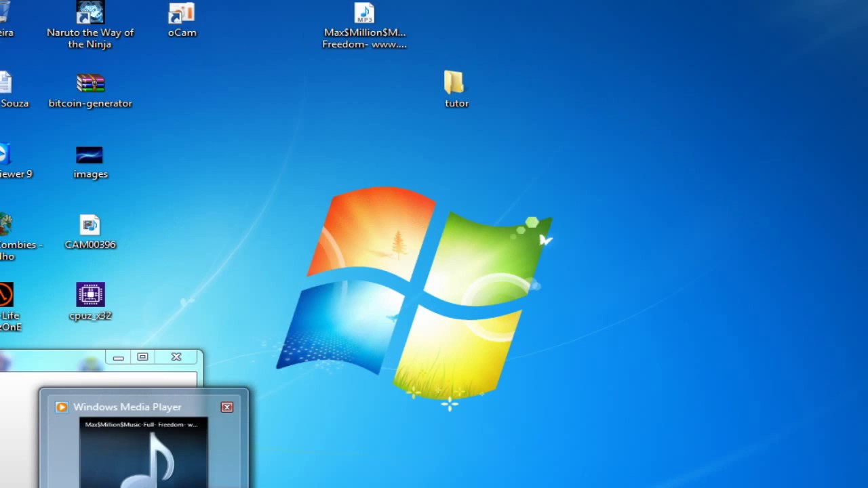Select the images desktop icon
Screen dimensions: 868x488
tap(90, 162)
